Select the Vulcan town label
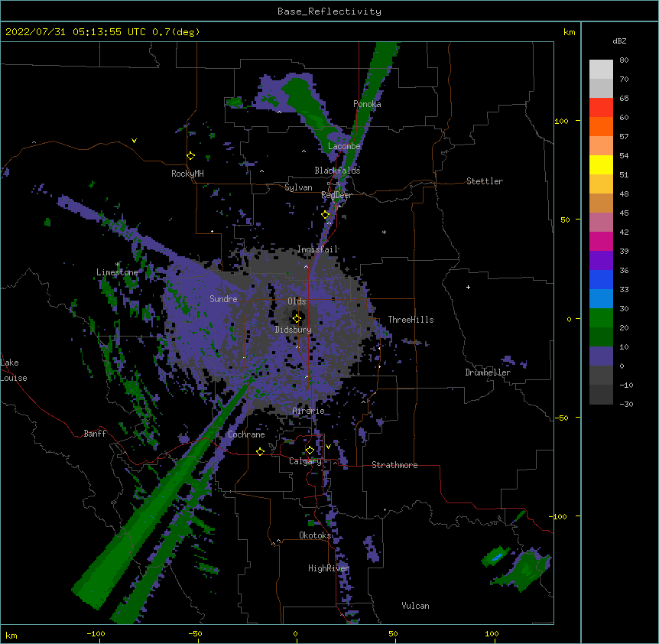The width and height of the screenshot is (659, 644). [415, 606]
